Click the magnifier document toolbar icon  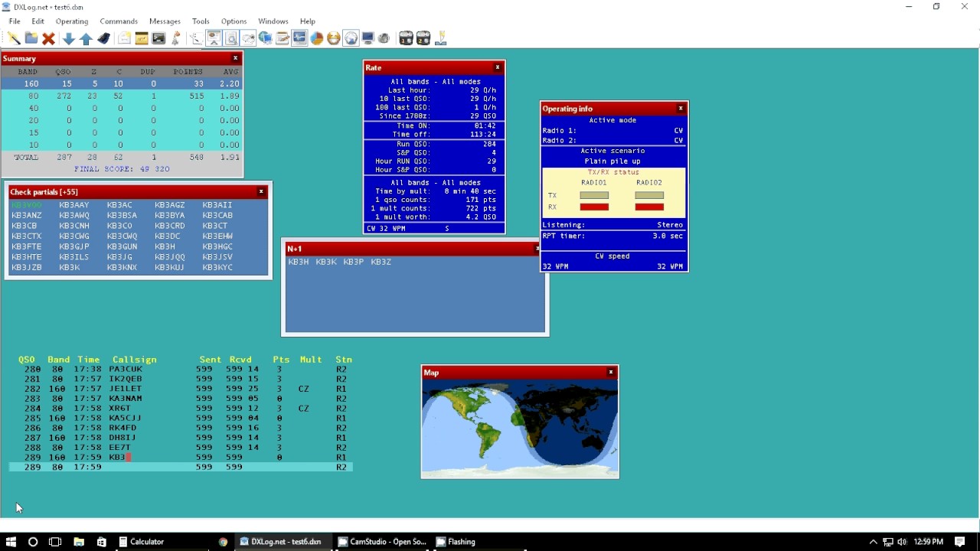(x=230, y=38)
